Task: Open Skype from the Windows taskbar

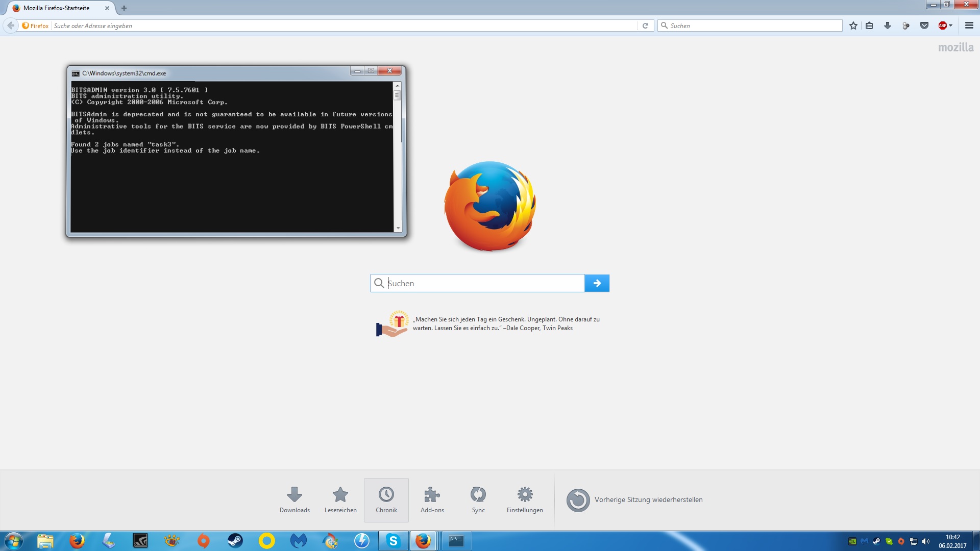Action: (393, 541)
